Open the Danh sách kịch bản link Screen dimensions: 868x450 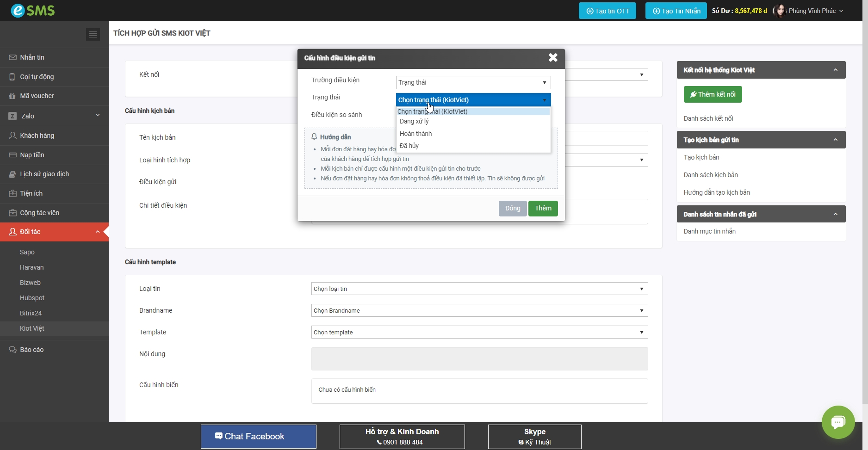tap(711, 175)
